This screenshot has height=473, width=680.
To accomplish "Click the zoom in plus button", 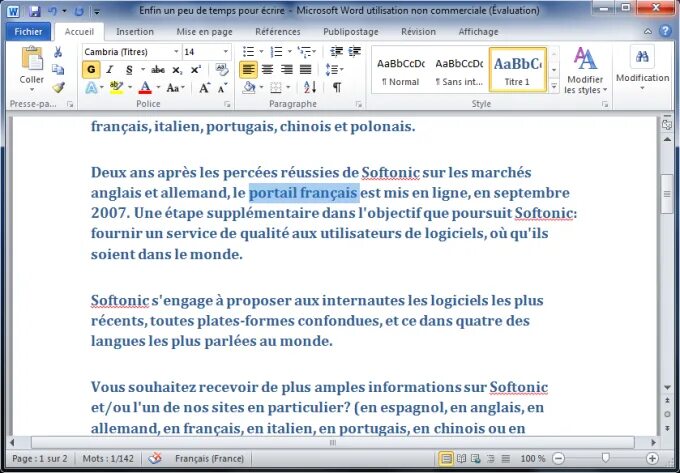I will click(652, 458).
